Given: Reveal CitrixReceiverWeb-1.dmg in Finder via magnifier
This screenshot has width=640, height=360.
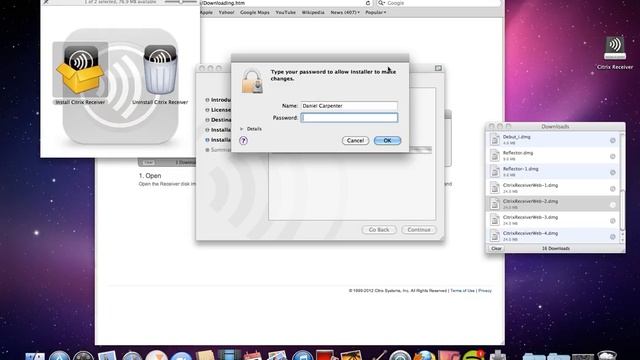Looking at the screenshot, I should click(x=612, y=189).
